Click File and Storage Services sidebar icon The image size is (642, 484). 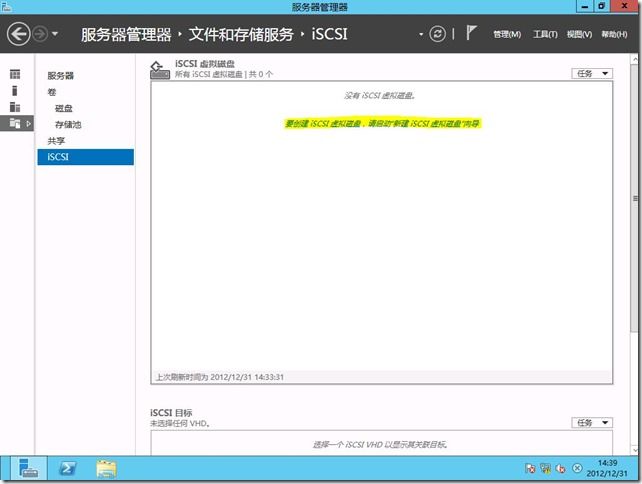(x=15, y=122)
